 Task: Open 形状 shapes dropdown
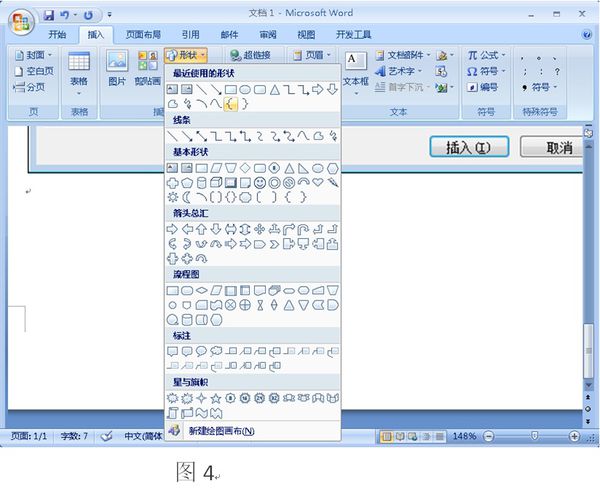pos(186,55)
